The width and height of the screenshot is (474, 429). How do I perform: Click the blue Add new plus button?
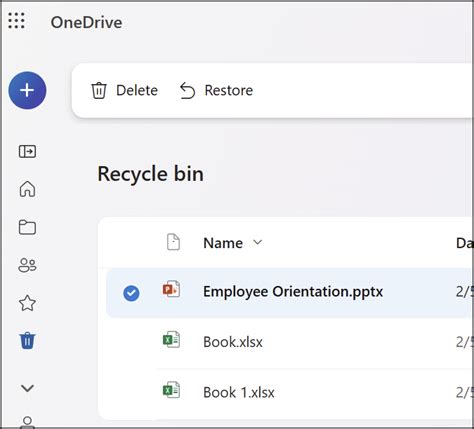(27, 90)
